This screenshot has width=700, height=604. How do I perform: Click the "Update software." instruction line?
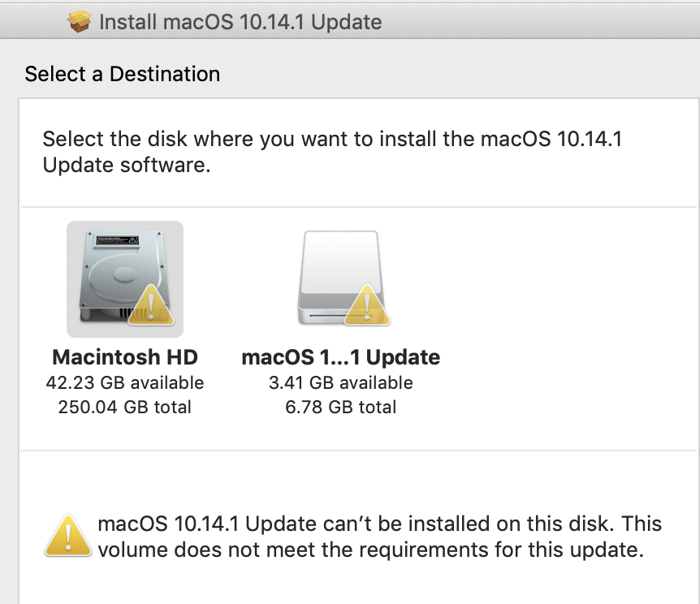click(x=127, y=165)
